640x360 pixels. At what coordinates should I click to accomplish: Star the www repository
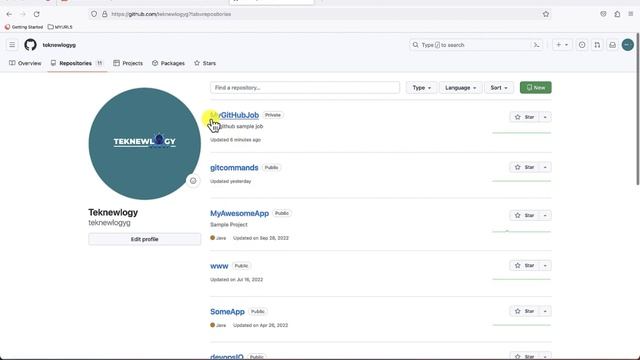click(x=524, y=266)
